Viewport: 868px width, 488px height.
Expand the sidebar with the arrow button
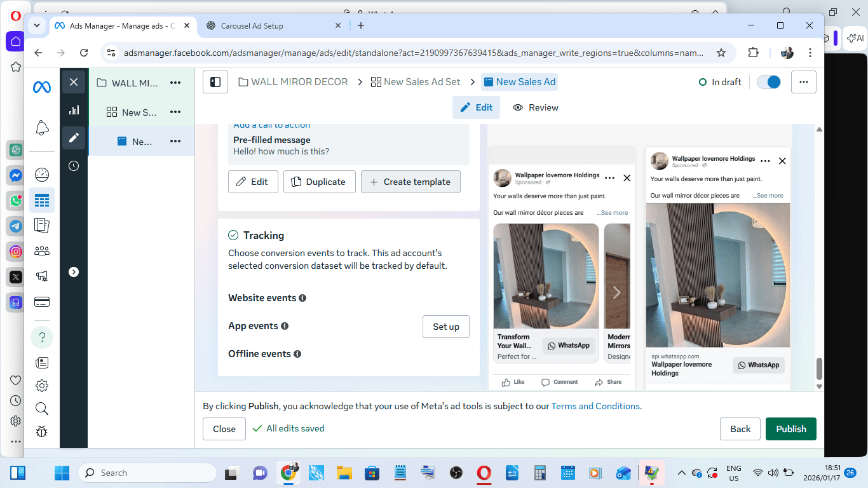(x=74, y=272)
